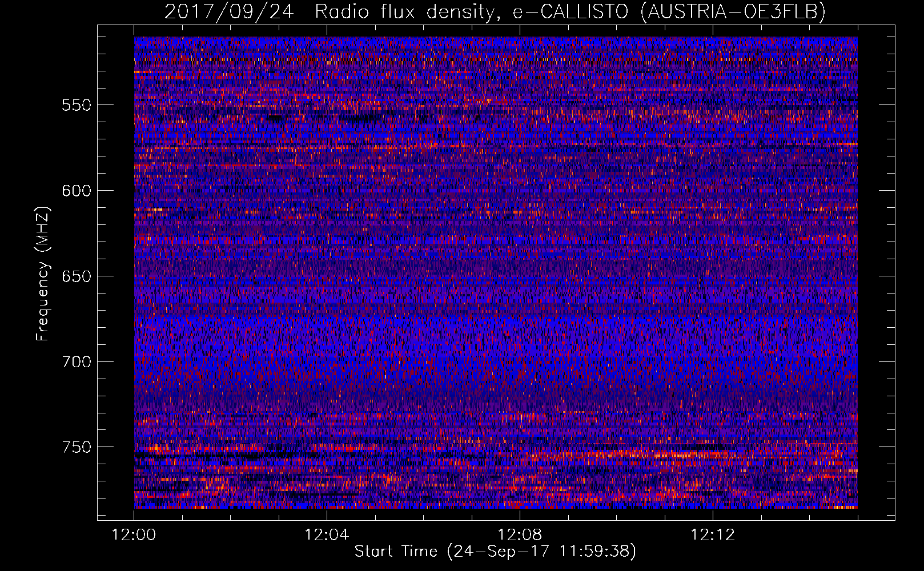This screenshot has height=571, width=924.
Task: Click the Start Time axis caption
Action: point(495,552)
